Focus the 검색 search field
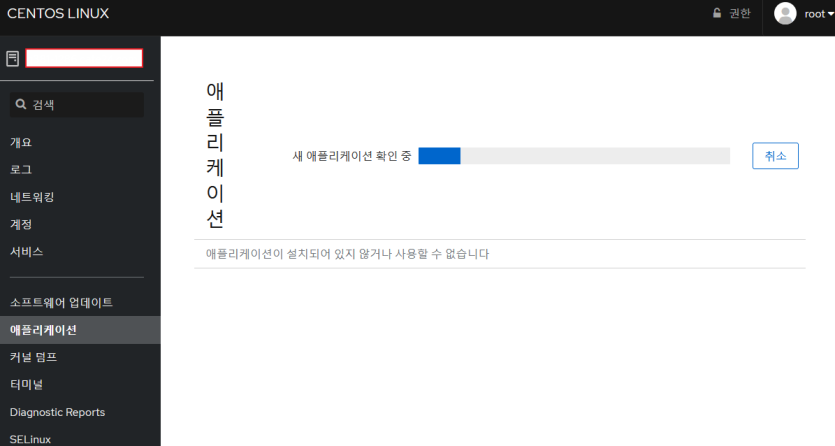The image size is (835, 446). point(77,105)
